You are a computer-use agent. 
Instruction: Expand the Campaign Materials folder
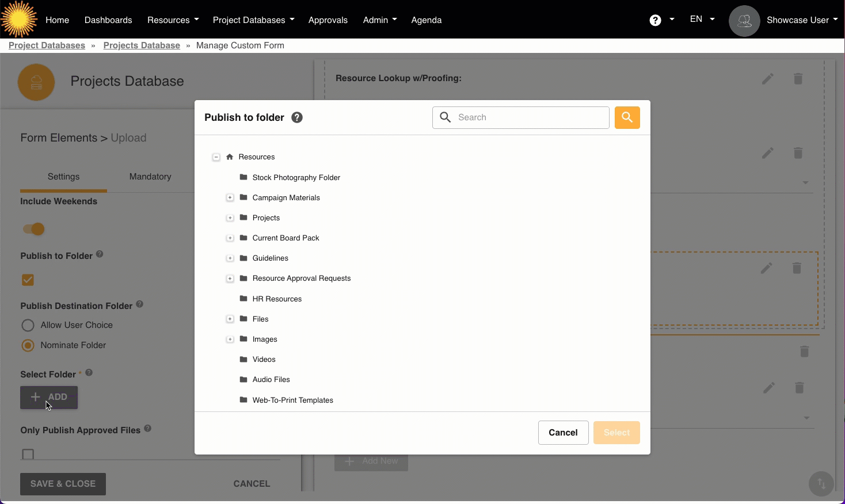point(230,198)
